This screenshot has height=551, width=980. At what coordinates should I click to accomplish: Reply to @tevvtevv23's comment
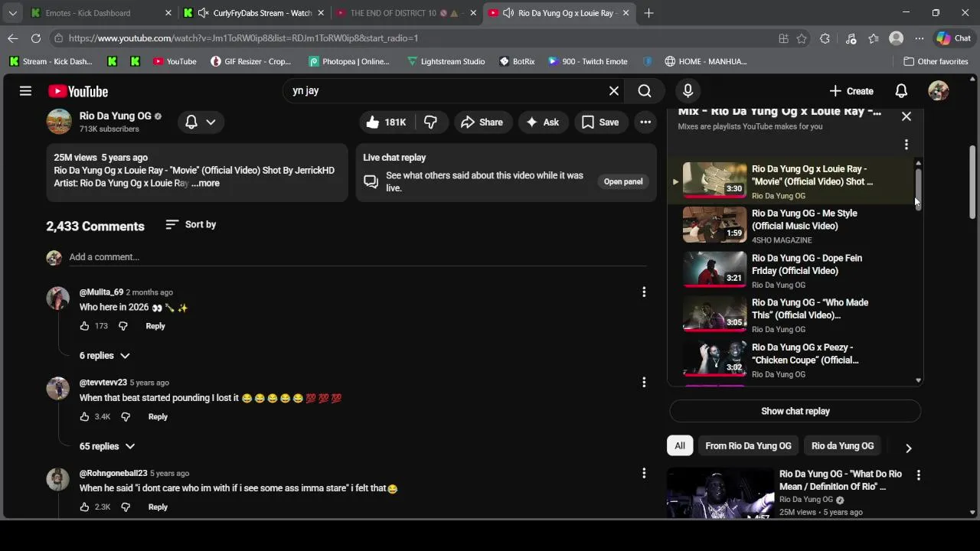158,417
